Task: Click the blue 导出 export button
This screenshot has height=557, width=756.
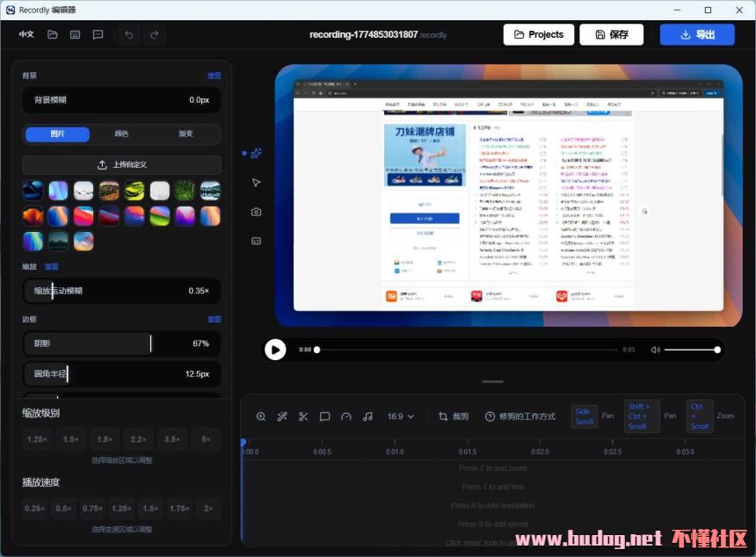Action: (696, 34)
